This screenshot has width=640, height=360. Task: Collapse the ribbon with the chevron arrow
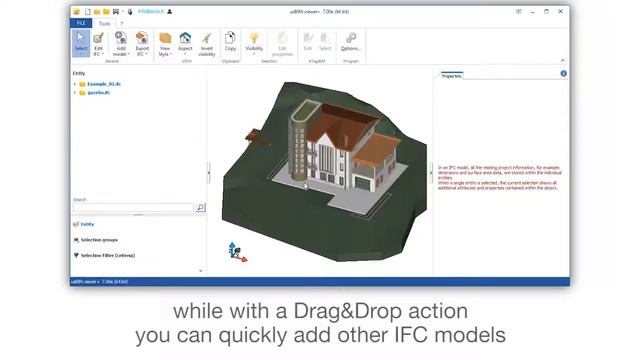562,60
